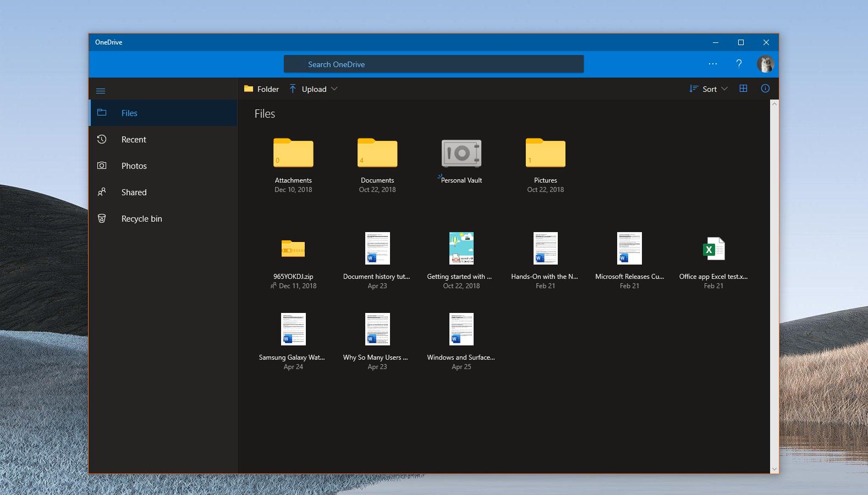
Task: Expand the Sort dropdown chevron
Action: (724, 89)
